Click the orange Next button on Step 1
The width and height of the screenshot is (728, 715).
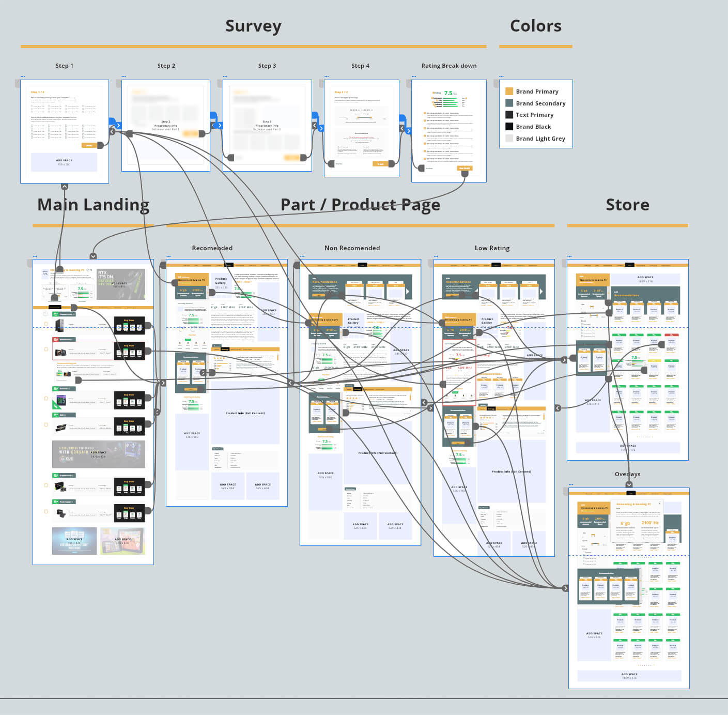point(89,145)
